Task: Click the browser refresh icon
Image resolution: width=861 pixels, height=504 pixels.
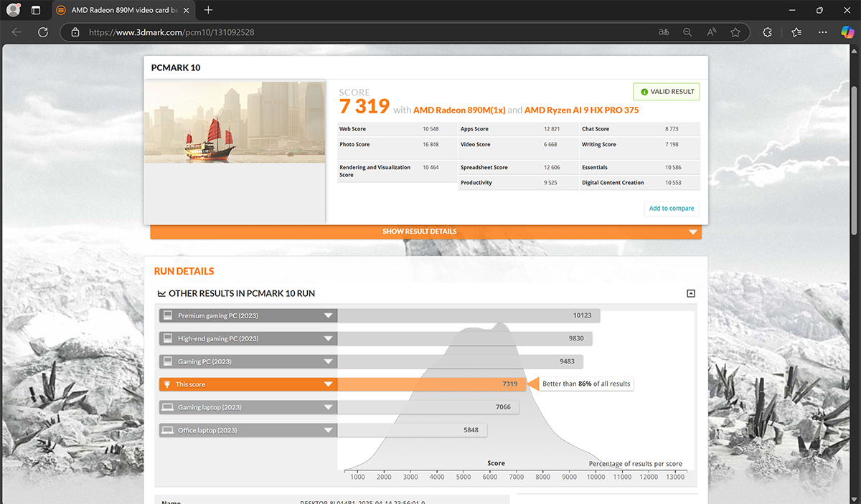Action: (x=43, y=32)
